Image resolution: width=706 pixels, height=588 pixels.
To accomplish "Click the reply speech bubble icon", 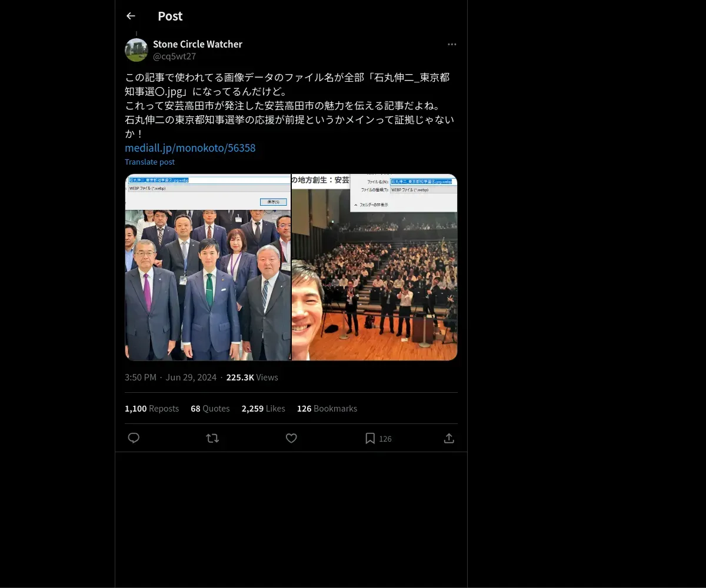I will [x=134, y=438].
